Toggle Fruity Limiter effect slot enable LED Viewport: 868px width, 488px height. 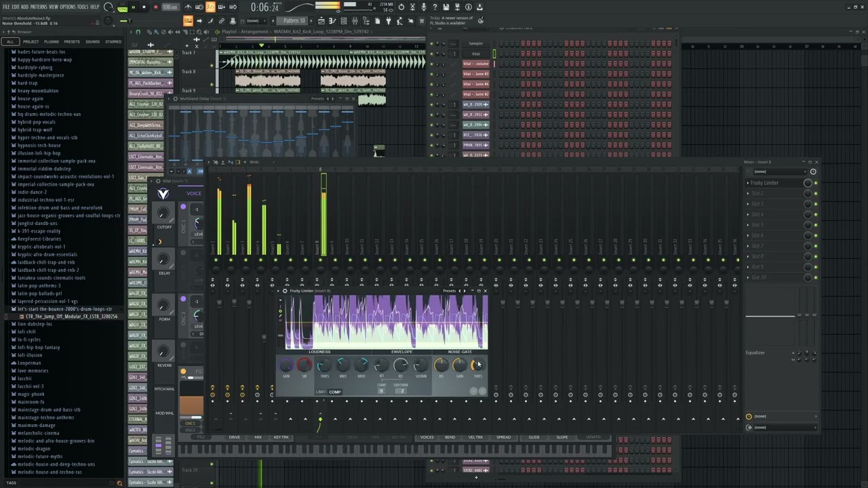coord(816,183)
